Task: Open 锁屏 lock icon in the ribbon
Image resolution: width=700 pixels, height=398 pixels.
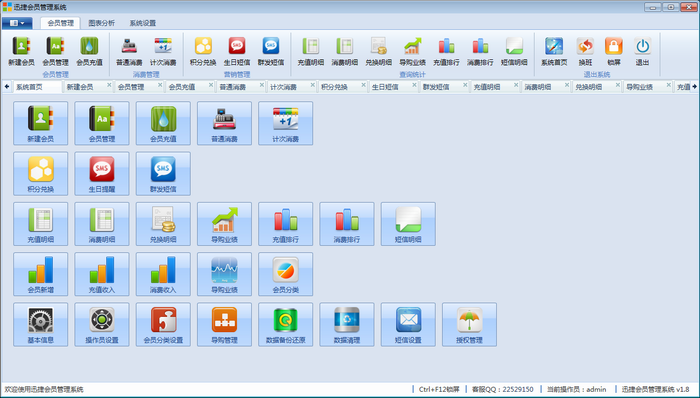Action: click(614, 52)
